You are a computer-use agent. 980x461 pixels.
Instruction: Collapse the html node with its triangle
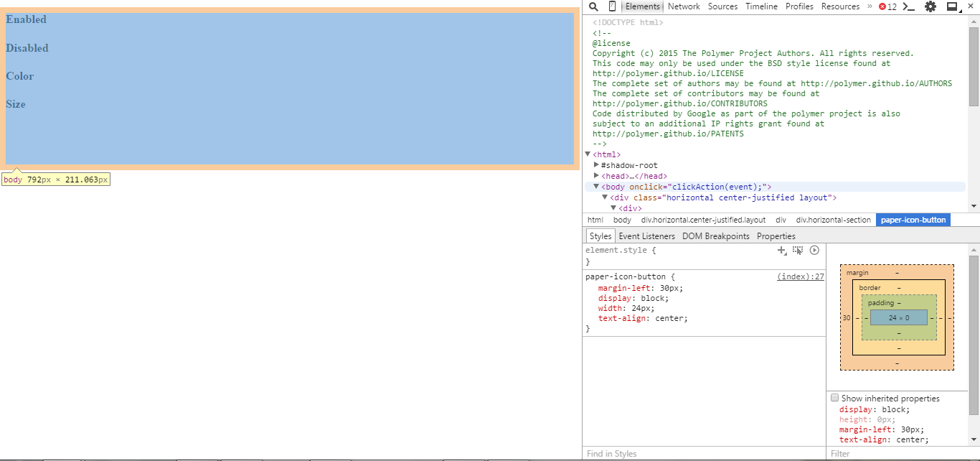[588, 154]
